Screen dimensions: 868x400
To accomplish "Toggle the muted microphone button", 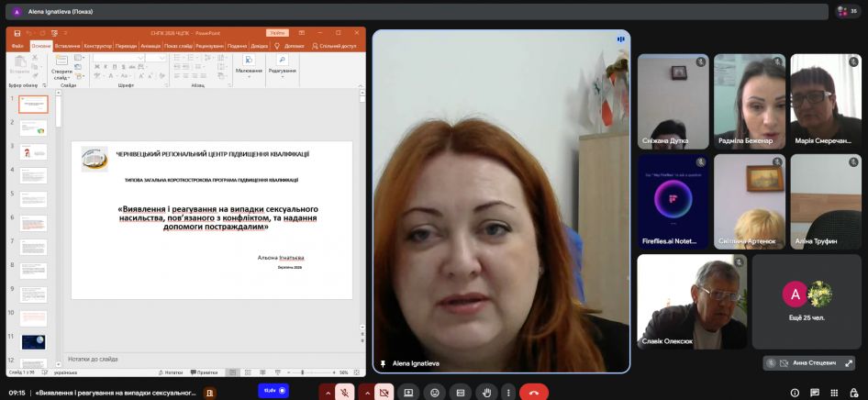I will coord(345,392).
